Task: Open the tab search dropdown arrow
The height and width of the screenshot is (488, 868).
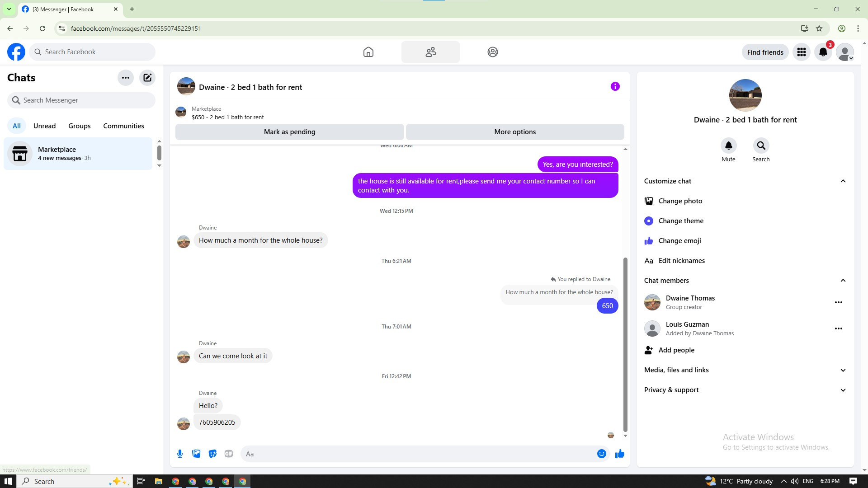Action: point(9,9)
